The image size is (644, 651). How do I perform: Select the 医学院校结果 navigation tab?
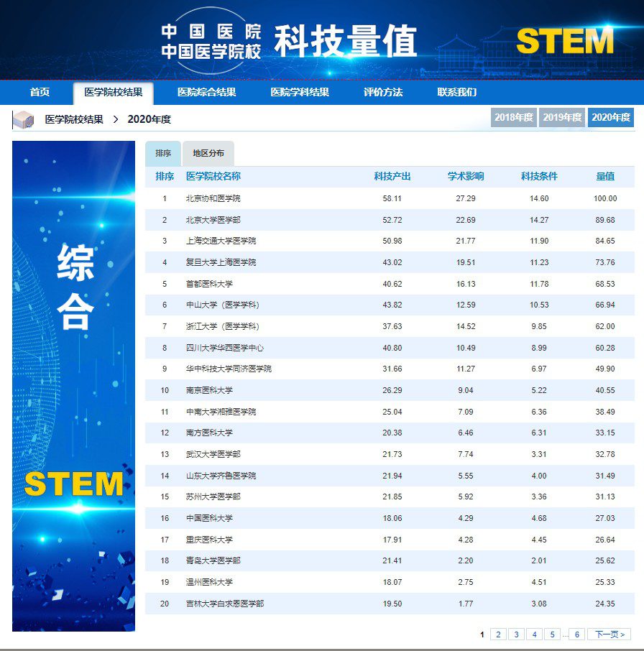(x=114, y=93)
